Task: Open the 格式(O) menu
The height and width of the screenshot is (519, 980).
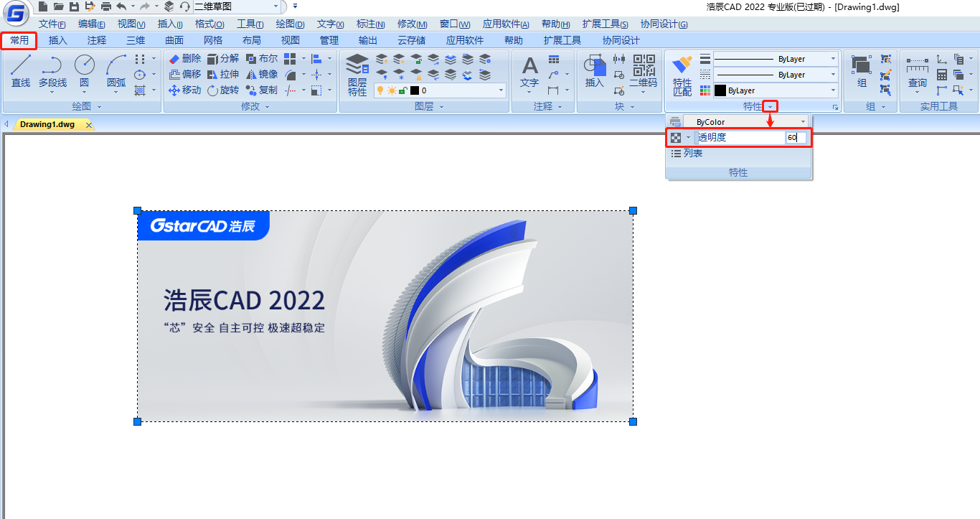Action: [x=209, y=24]
